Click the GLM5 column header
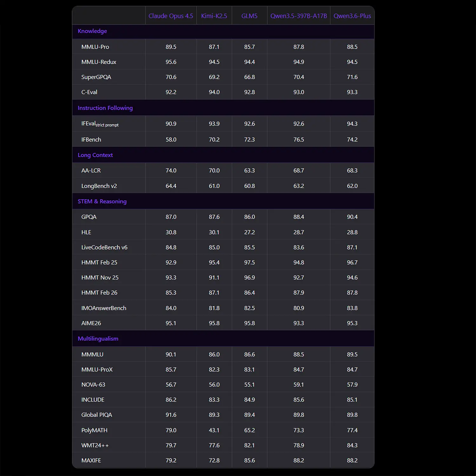Viewport: 476px width, 476px height. coord(249,16)
